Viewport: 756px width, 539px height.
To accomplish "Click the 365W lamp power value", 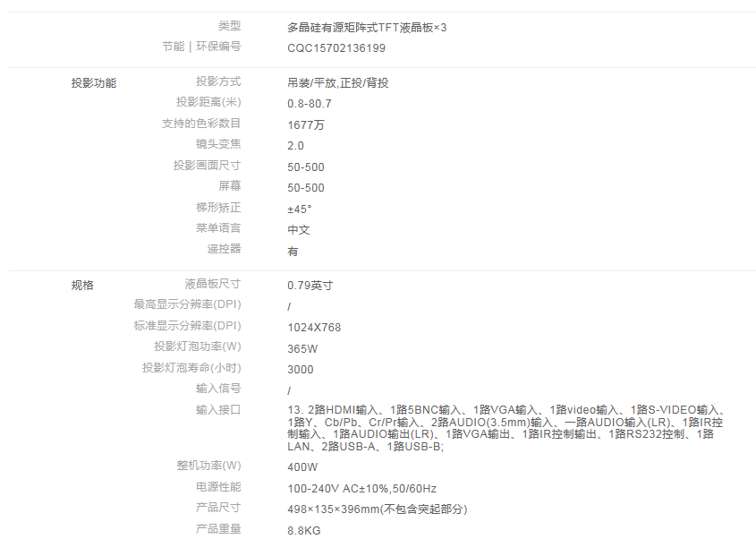I will pyautogui.click(x=302, y=349).
